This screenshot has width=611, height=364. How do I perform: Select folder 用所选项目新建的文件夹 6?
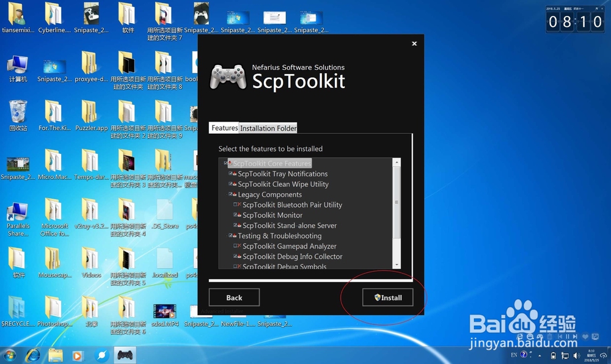tap(128, 315)
